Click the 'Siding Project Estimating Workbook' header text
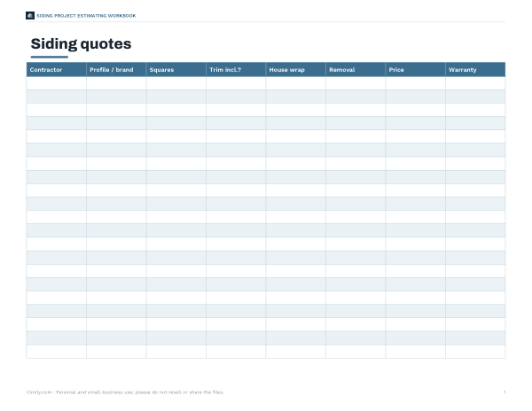 point(86,16)
